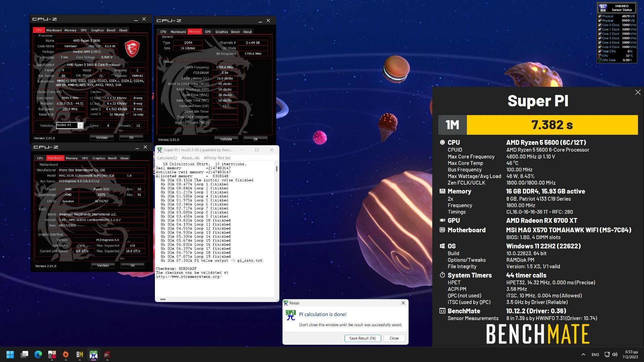Click the 'AMD Ryzen 5 5600' Name field

pyautogui.click(x=87, y=41)
